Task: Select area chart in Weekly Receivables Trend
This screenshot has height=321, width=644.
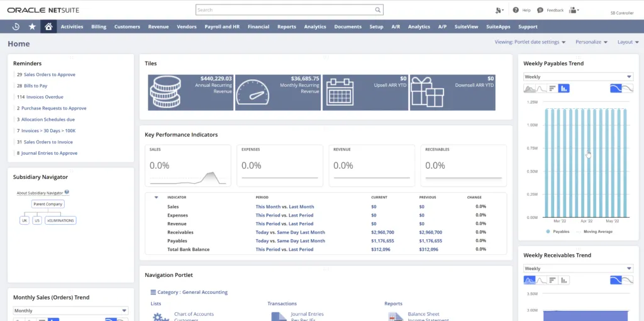Action: (530, 280)
